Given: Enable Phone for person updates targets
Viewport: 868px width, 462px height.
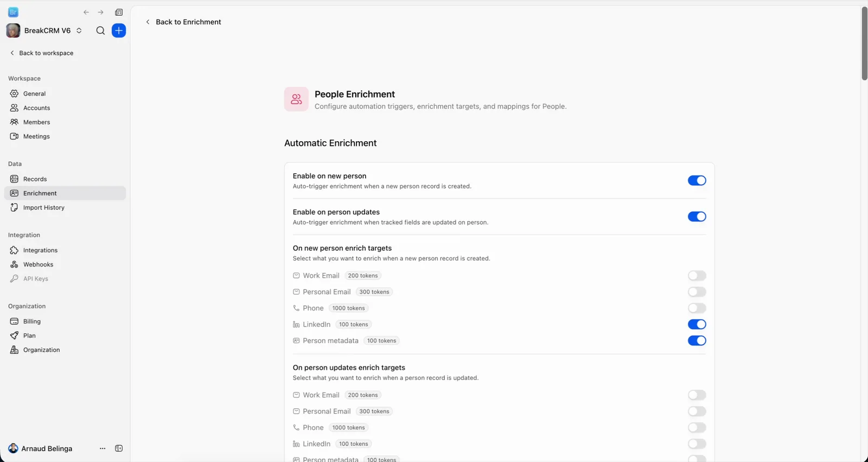Looking at the screenshot, I should coord(697,428).
